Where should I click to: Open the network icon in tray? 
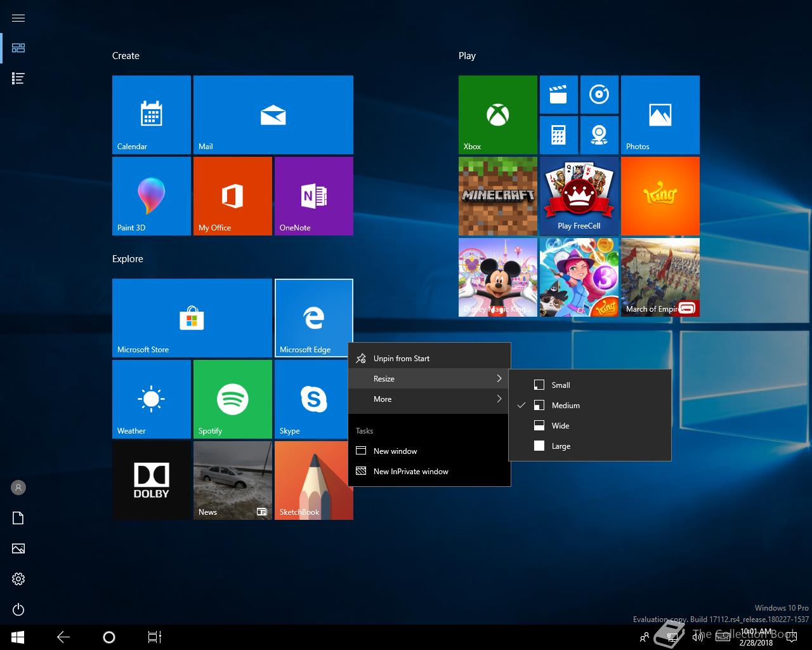674,637
